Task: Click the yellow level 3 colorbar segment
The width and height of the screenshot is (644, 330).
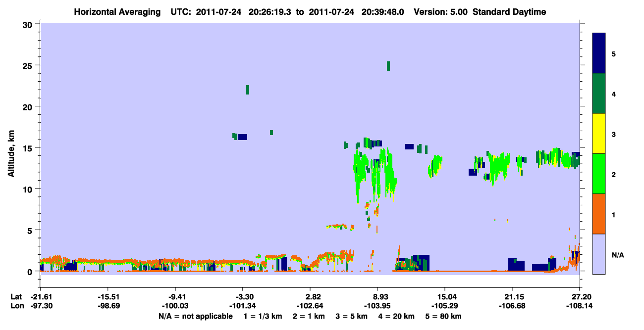Action: pyautogui.click(x=599, y=134)
